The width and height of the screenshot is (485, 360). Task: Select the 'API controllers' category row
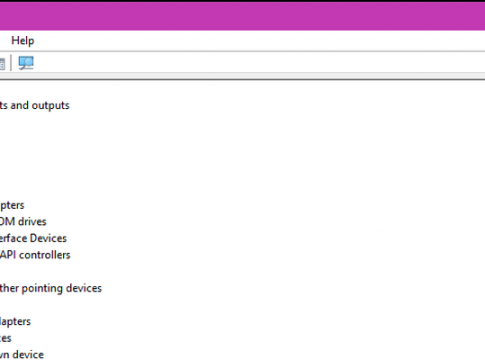coord(35,255)
